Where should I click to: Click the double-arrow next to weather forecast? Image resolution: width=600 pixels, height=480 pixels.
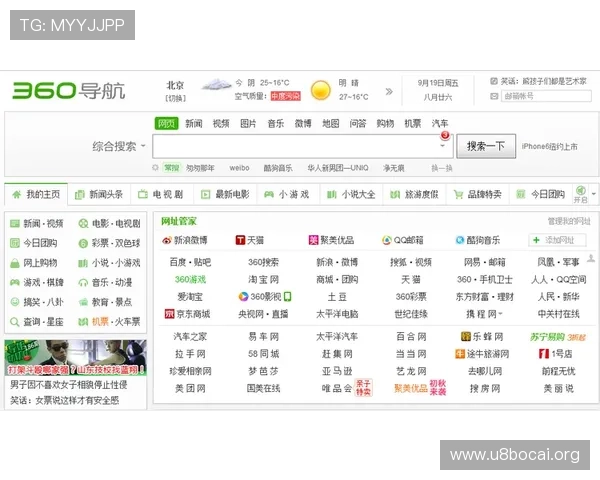[389, 91]
